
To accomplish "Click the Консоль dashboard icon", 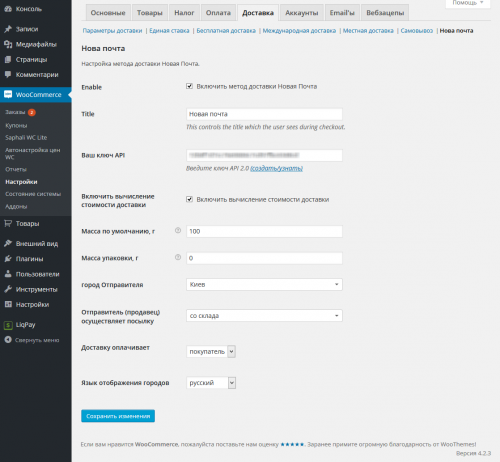I will (x=8, y=9).
